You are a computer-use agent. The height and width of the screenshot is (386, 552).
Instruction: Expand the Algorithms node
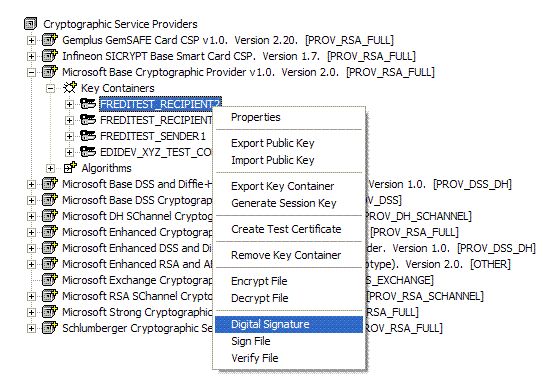[50, 168]
